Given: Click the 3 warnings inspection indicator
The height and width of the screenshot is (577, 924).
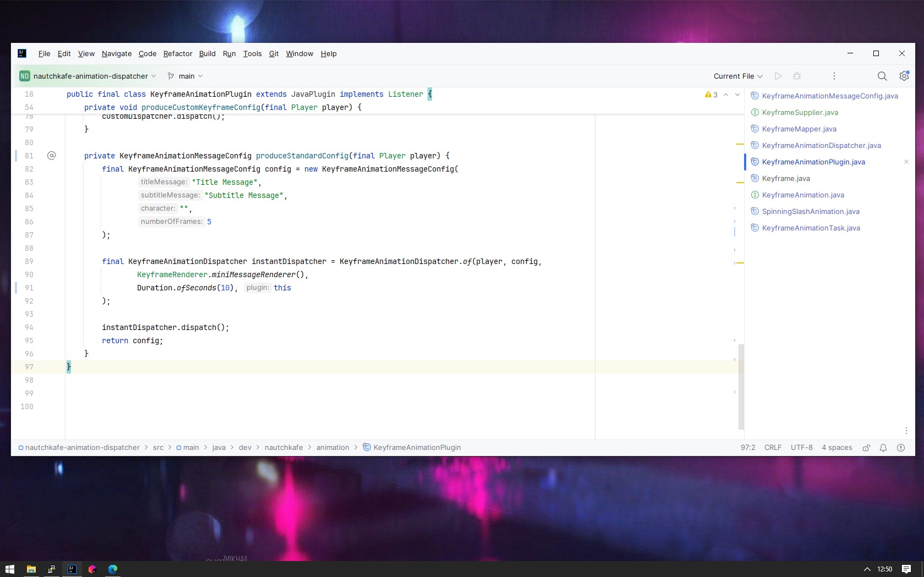Looking at the screenshot, I should click(711, 95).
